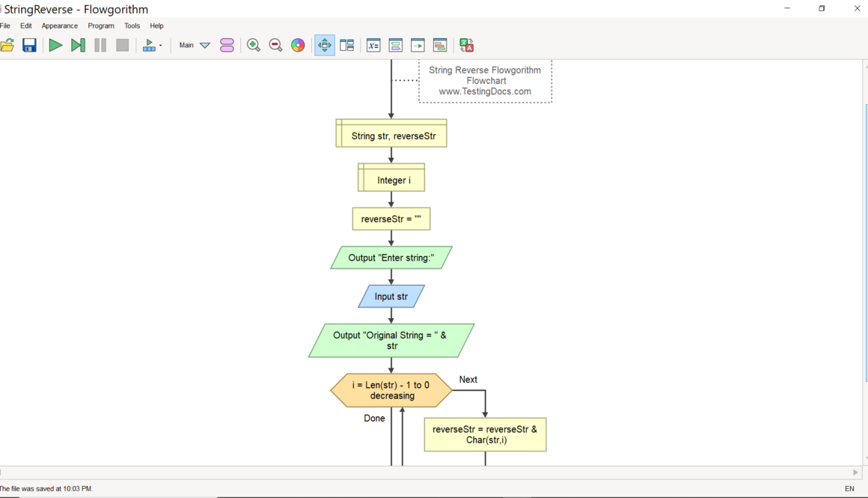The width and height of the screenshot is (868, 498).
Task: Toggle the auto-scroll layout button
Action: (325, 46)
